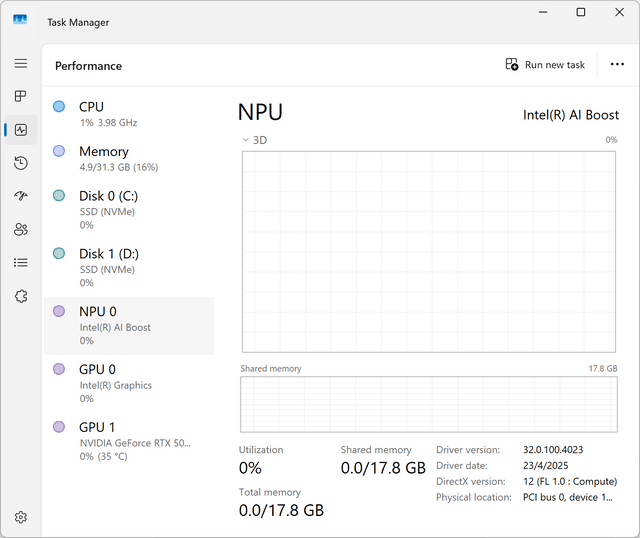This screenshot has height=538, width=640.
Task: Click Total memory 0.0/17.8 GB value
Action: pyautogui.click(x=281, y=510)
